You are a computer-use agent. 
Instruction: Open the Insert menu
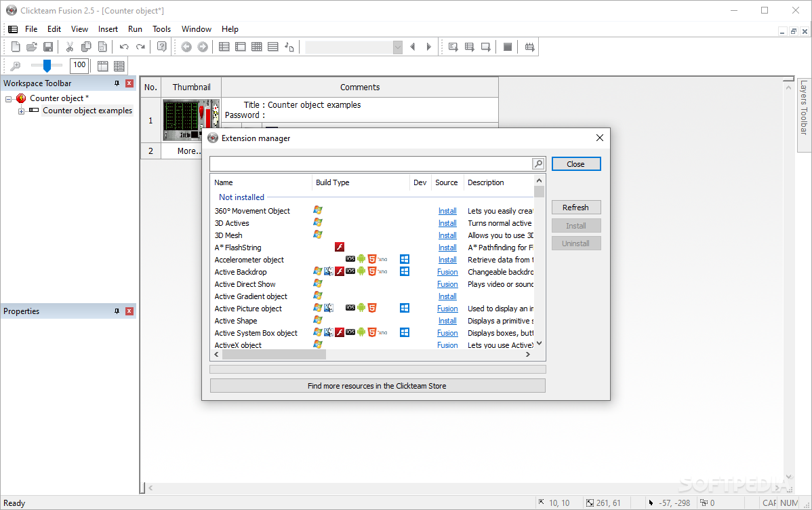pos(108,29)
